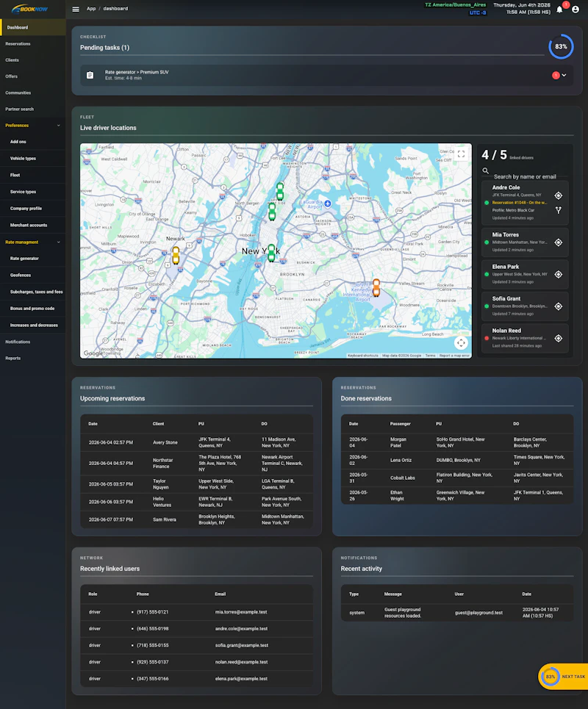Open Reservations in the sidebar

(32, 44)
